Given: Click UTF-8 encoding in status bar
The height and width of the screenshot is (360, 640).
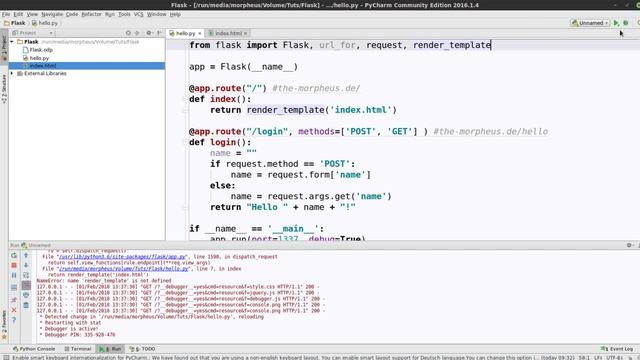Looking at the screenshot, I should (614, 358).
